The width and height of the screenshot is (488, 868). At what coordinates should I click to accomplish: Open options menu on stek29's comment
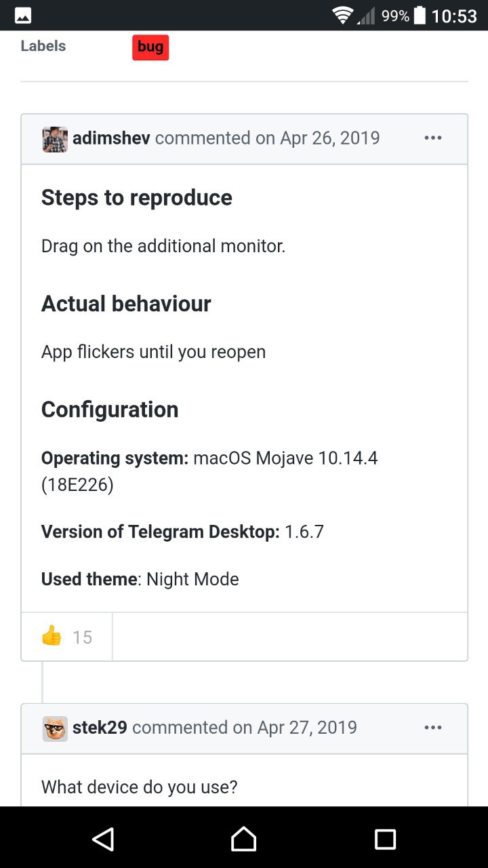432,728
